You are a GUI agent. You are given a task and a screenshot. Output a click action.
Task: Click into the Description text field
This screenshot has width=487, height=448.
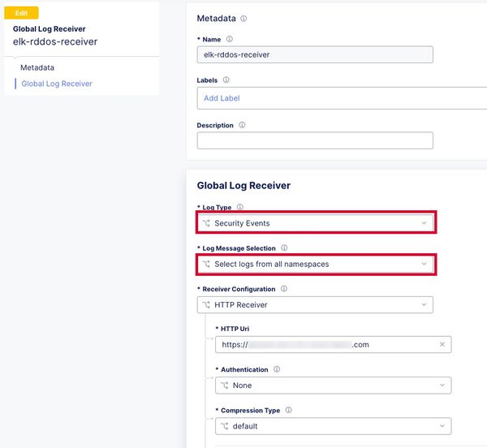315,140
